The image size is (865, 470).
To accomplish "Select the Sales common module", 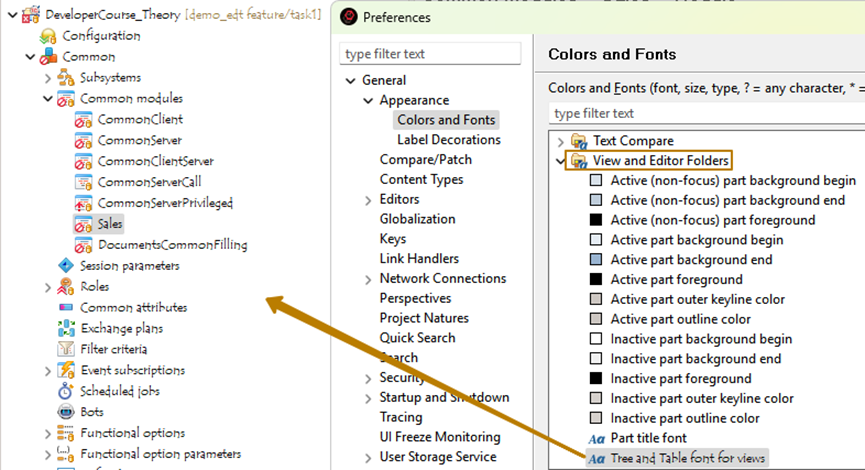I will tap(109, 224).
